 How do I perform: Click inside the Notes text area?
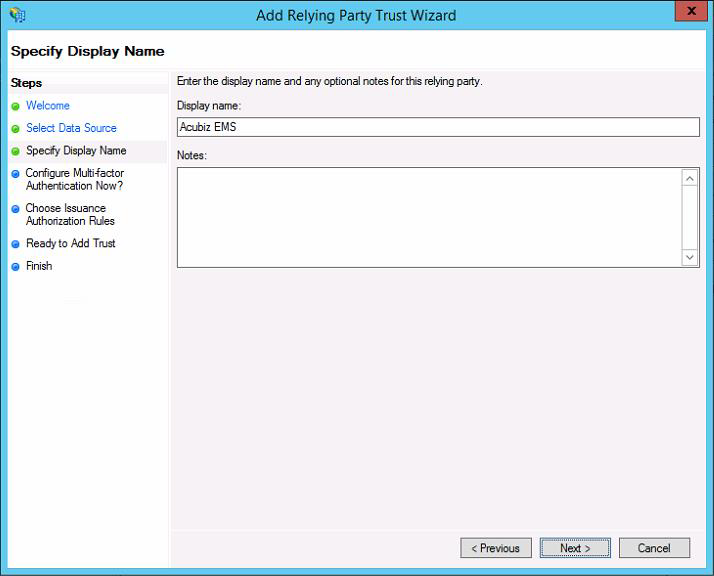(x=429, y=218)
